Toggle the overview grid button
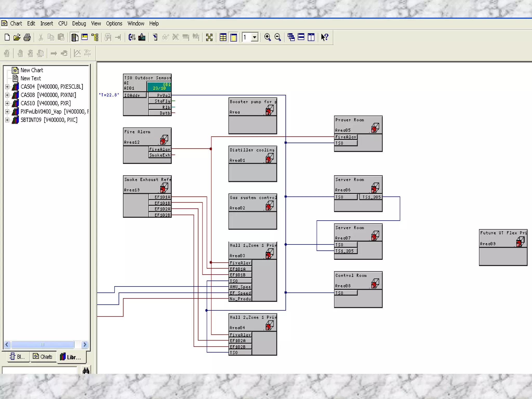The height and width of the screenshot is (399, 532). [x=223, y=37]
